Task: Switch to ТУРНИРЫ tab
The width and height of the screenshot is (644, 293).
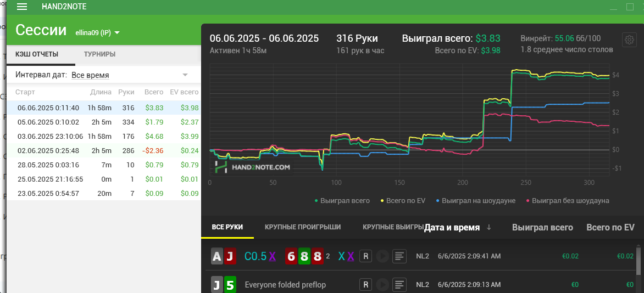Action: pyautogui.click(x=99, y=54)
